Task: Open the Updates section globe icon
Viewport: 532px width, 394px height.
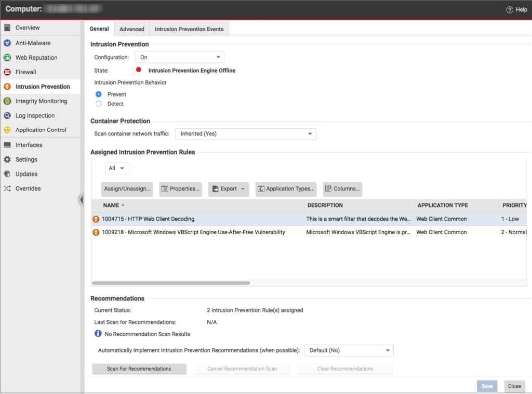Action: [6, 174]
